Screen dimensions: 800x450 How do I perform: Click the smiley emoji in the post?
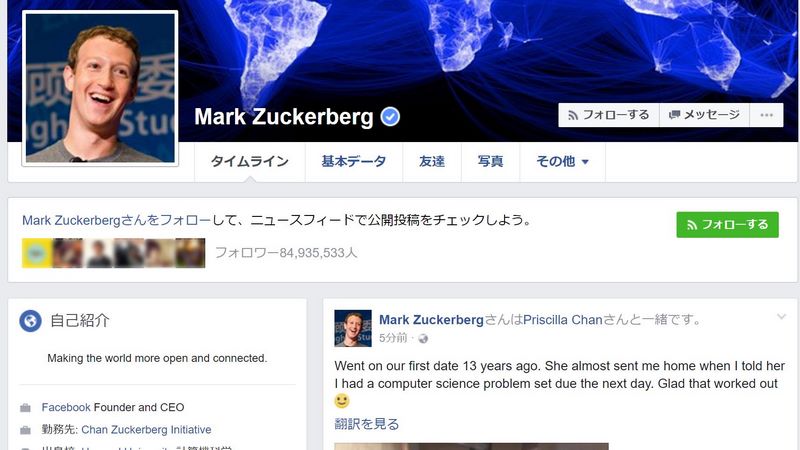point(342,401)
